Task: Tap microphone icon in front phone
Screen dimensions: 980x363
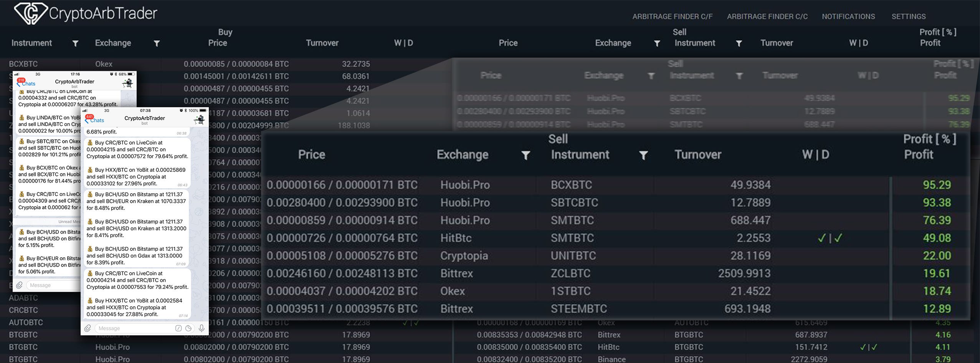Action: [201, 328]
